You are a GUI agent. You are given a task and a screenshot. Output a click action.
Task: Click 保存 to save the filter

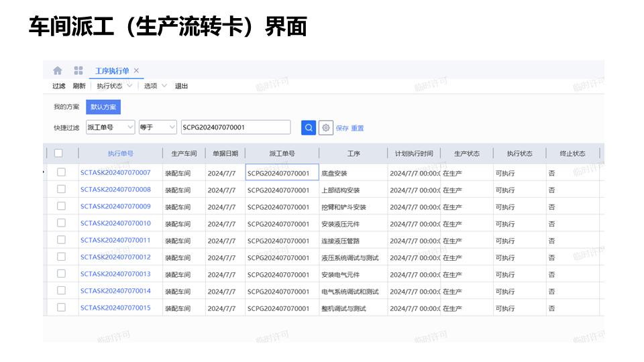[342, 128]
